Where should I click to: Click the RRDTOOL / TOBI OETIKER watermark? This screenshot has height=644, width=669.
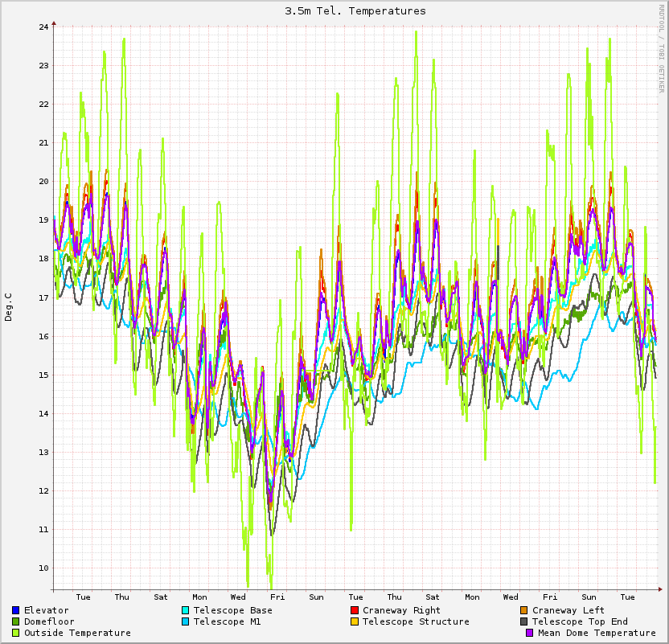pos(662,48)
